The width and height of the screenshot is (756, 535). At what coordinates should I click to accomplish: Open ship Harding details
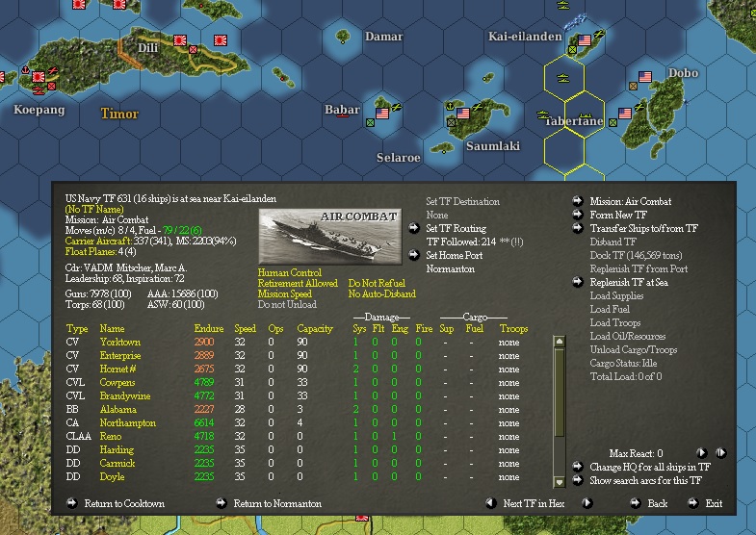(x=117, y=449)
